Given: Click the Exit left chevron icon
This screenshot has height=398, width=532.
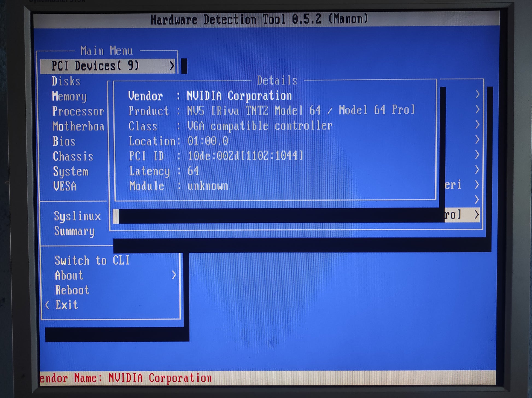Looking at the screenshot, I should [47, 305].
